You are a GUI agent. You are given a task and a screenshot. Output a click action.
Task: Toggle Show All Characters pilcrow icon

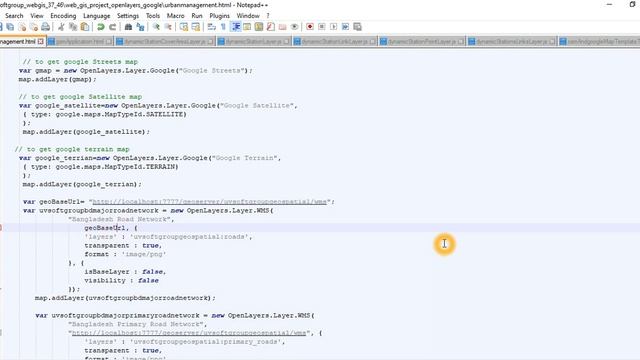tap(223, 27)
